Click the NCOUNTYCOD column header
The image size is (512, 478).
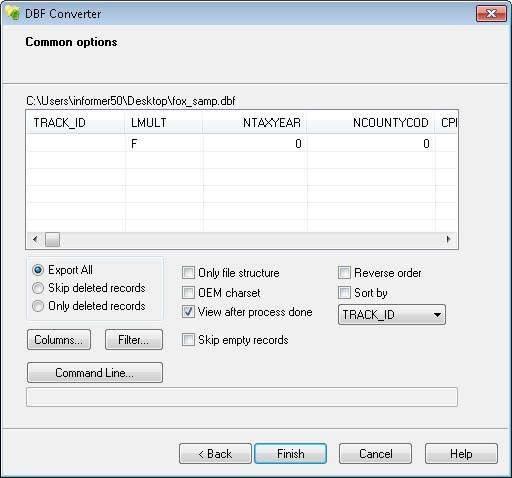point(371,123)
